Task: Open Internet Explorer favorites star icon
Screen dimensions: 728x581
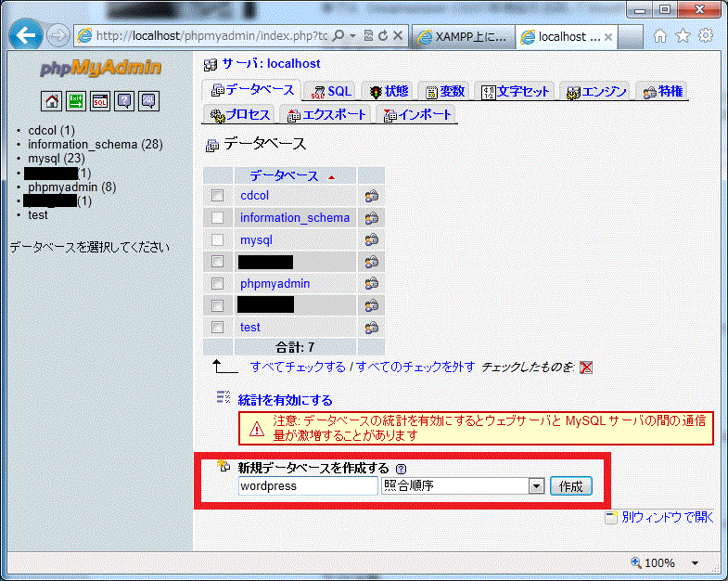Action: 683,36
